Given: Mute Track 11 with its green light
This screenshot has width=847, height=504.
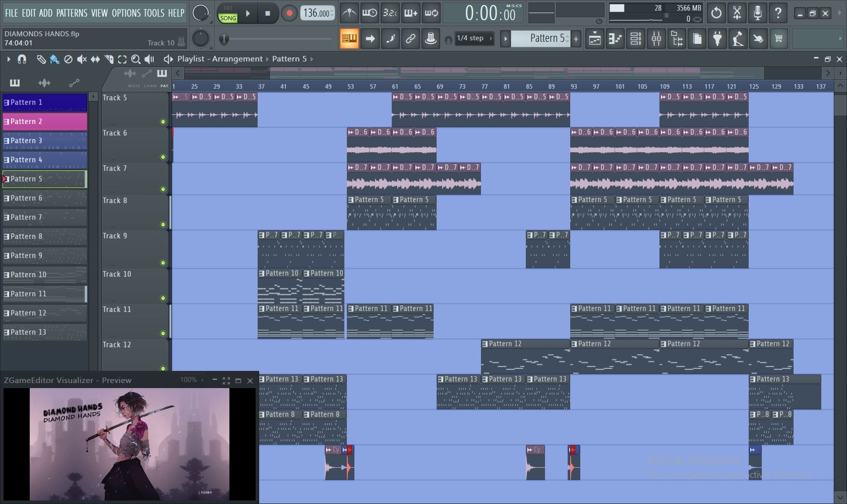Looking at the screenshot, I should [163, 333].
